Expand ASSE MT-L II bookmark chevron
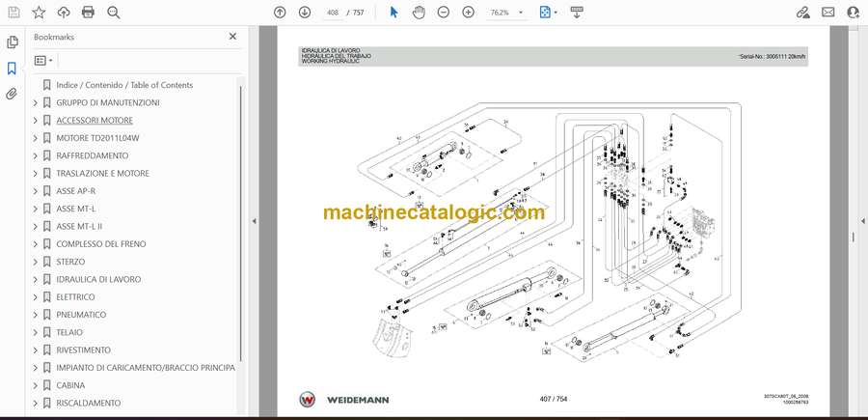The width and height of the screenshot is (868, 420). 36,226
